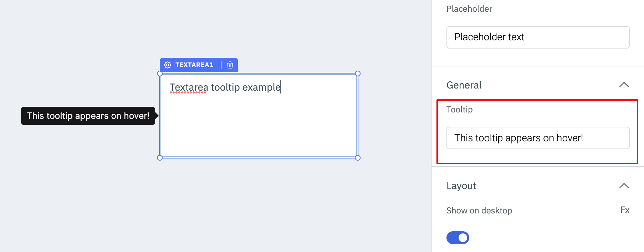Click the Tooltip property label
This screenshot has width=644, height=252.
[459, 110]
